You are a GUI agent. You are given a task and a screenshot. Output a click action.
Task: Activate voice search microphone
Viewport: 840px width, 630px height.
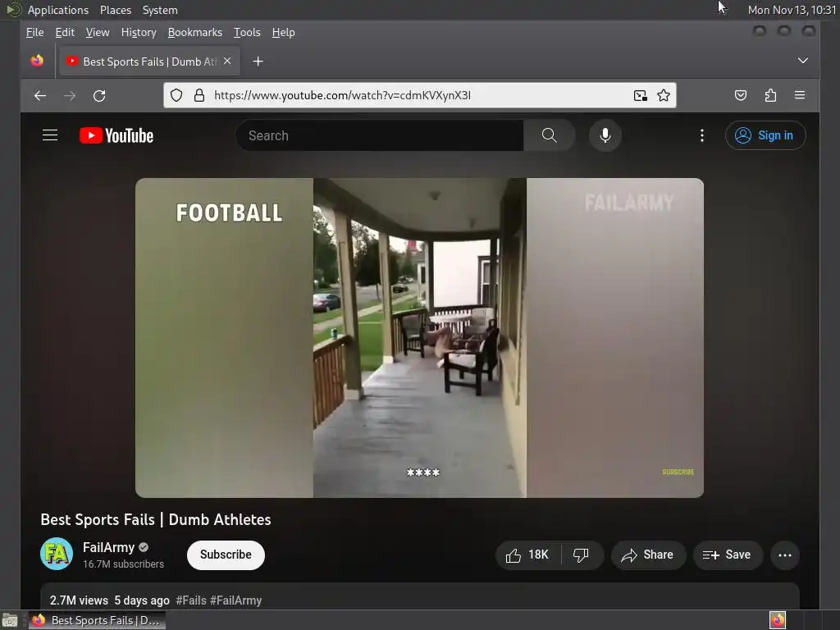click(605, 135)
